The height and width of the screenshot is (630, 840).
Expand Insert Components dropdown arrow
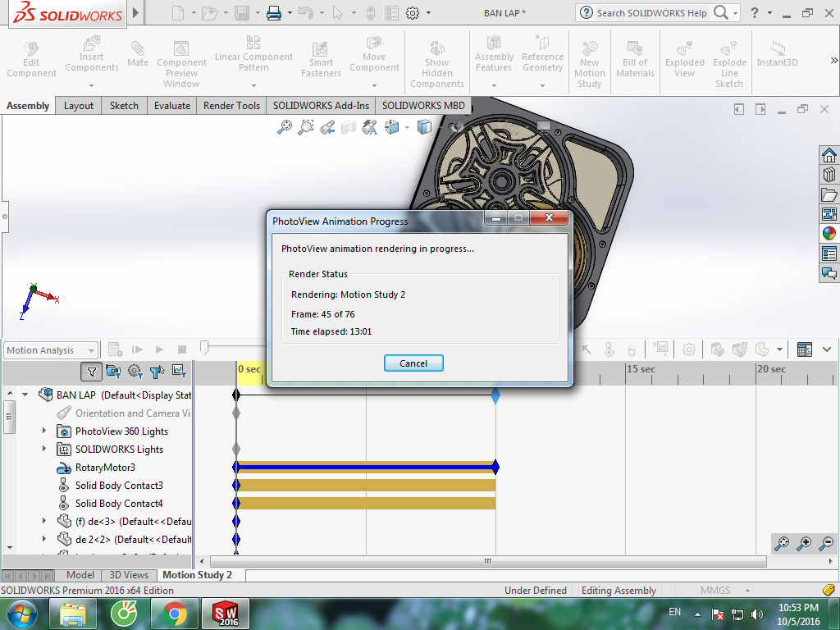tap(91, 85)
